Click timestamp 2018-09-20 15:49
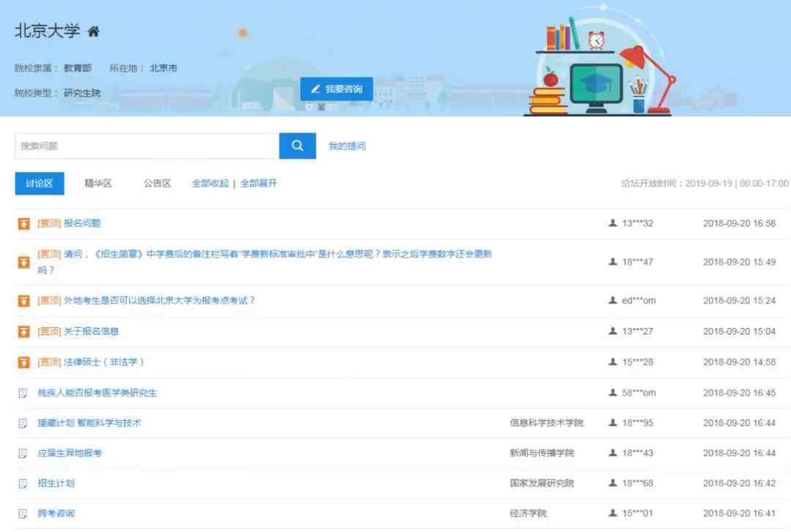Screen dimensions: 791x532 click(x=740, y=262)
